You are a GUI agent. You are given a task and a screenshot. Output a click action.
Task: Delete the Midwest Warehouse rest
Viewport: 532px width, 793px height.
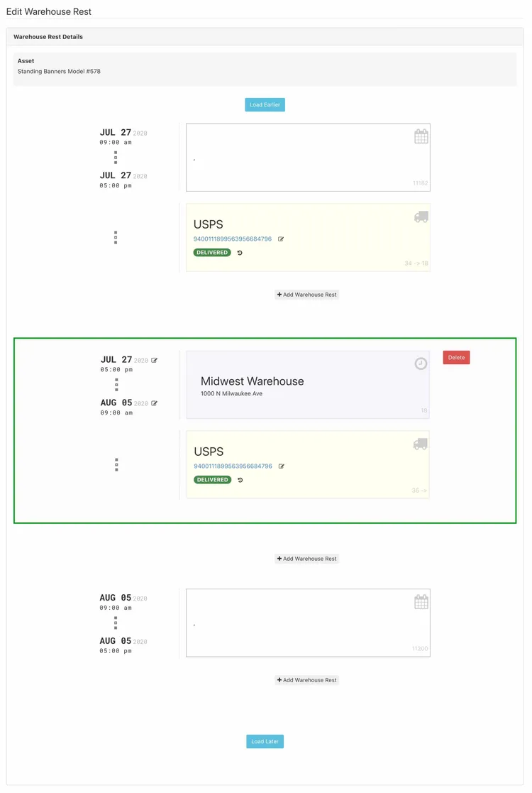456,358
